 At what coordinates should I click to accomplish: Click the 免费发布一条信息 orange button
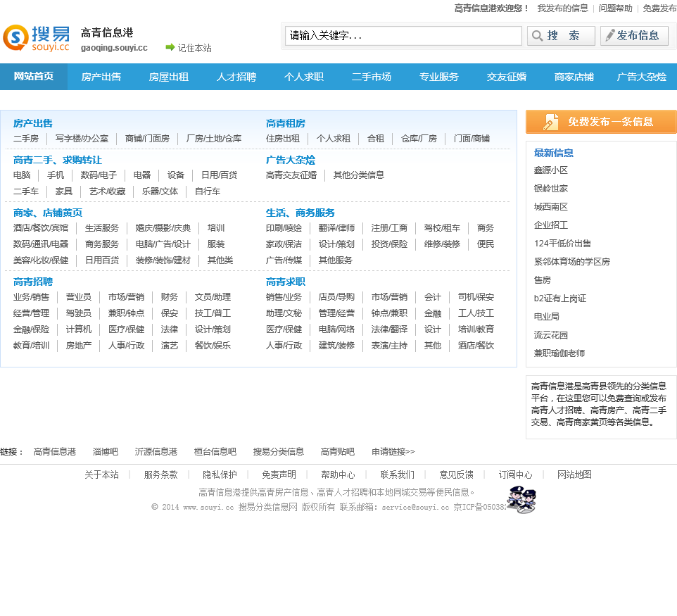[x=601, y=122]
